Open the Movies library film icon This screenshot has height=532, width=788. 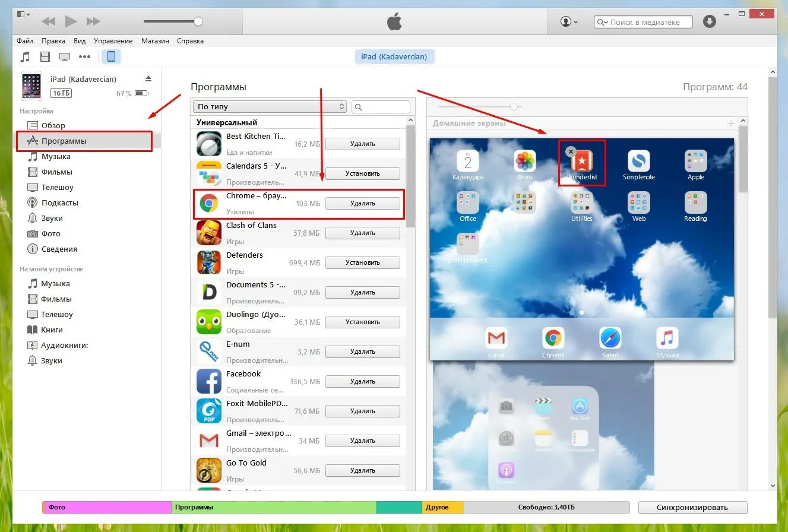point(45,57)
